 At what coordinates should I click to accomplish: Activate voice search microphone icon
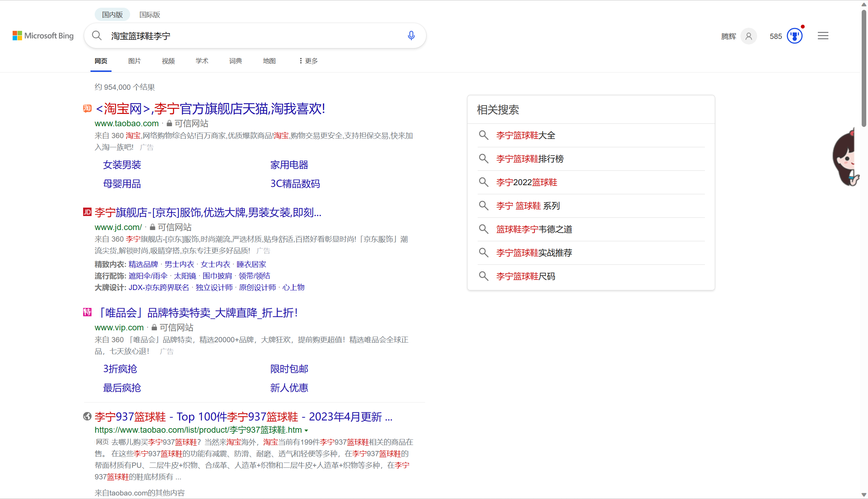[x=411, y=36]
